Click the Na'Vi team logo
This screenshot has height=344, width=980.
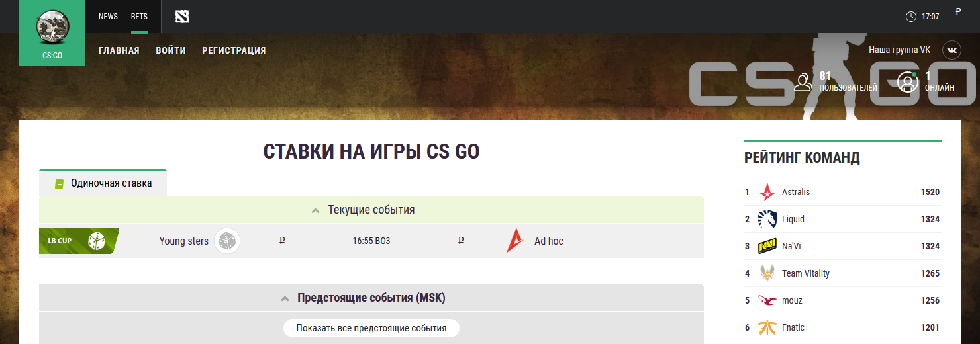(x=767, y=246)
